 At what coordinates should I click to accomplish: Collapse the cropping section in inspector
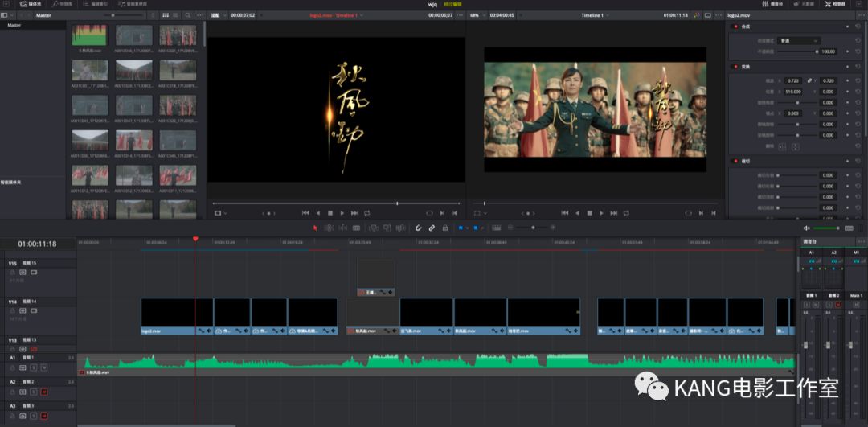point(746,161)
